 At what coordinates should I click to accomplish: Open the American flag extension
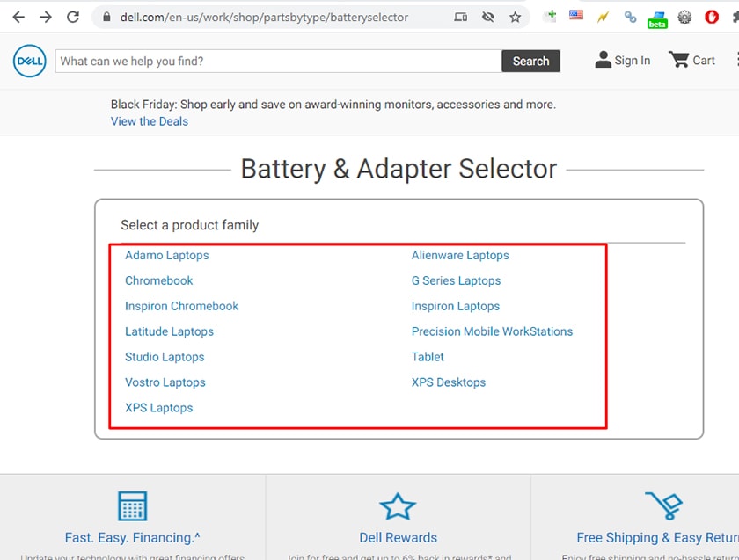point(575,16)
